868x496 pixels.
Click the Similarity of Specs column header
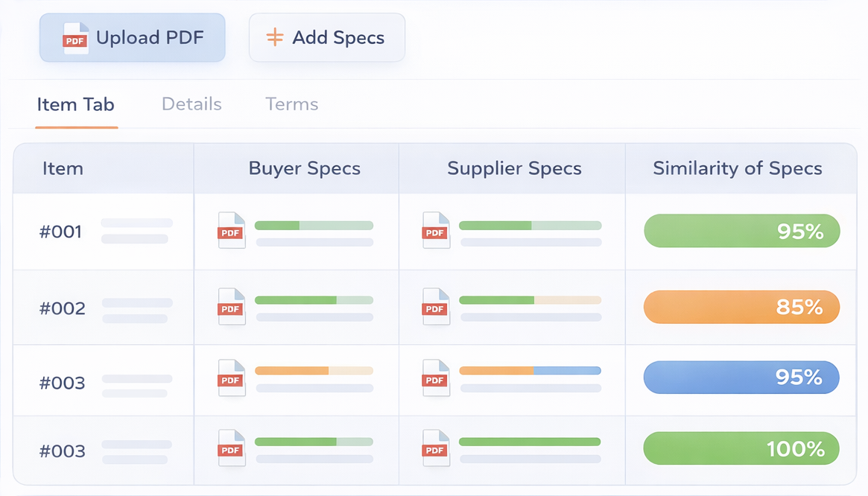pos(738,168)
